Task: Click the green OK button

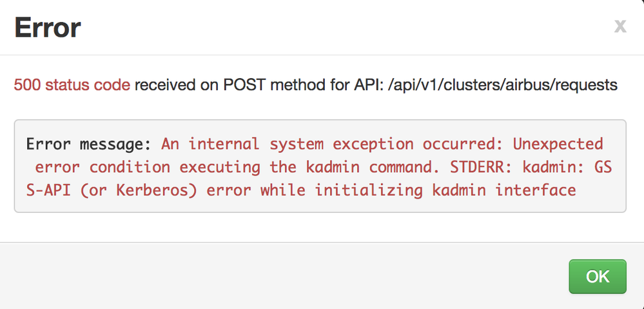Action: click(x=598, y=277)
